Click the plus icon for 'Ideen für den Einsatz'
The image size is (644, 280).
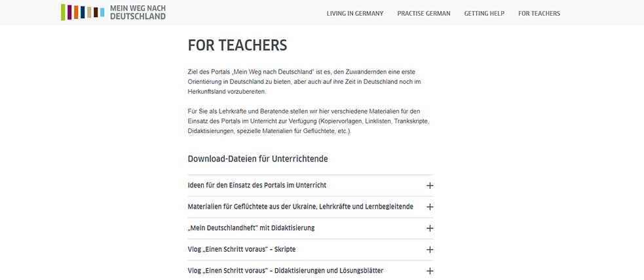(430, 186)
